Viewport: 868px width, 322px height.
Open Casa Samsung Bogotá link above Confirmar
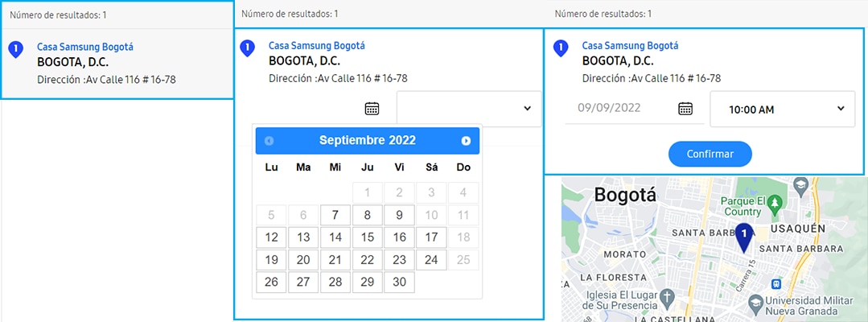tap(630, 45)
